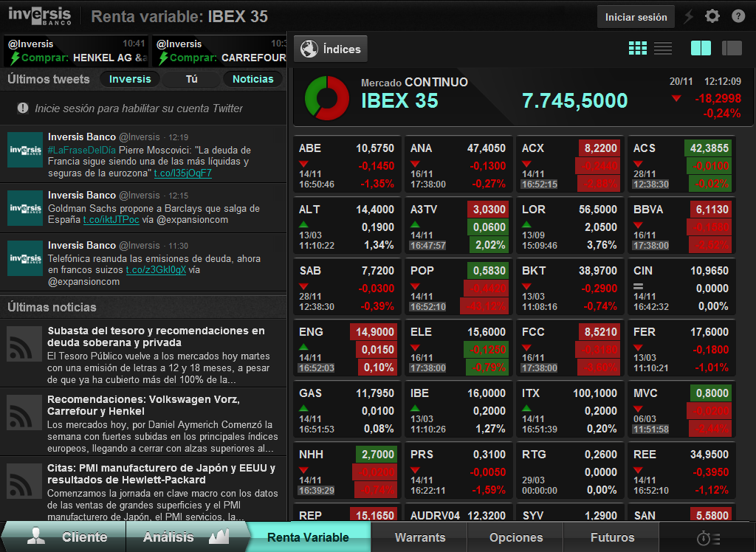Switch to list rows view

pos(663,49)
